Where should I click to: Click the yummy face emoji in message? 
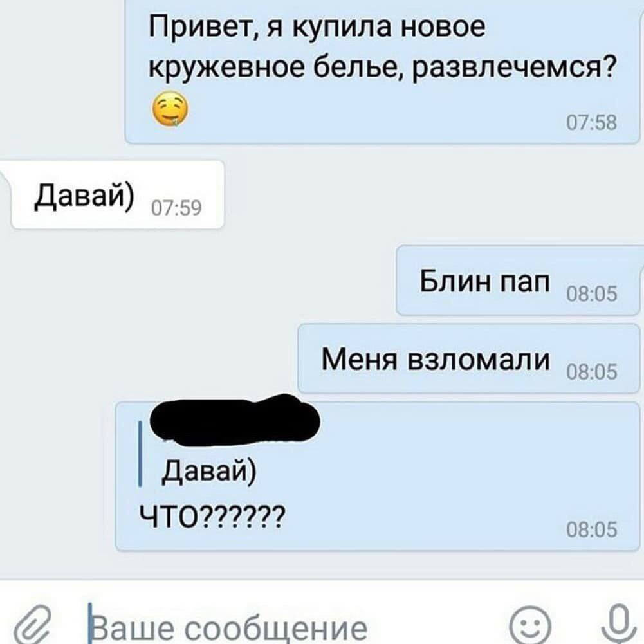[170, 109]
